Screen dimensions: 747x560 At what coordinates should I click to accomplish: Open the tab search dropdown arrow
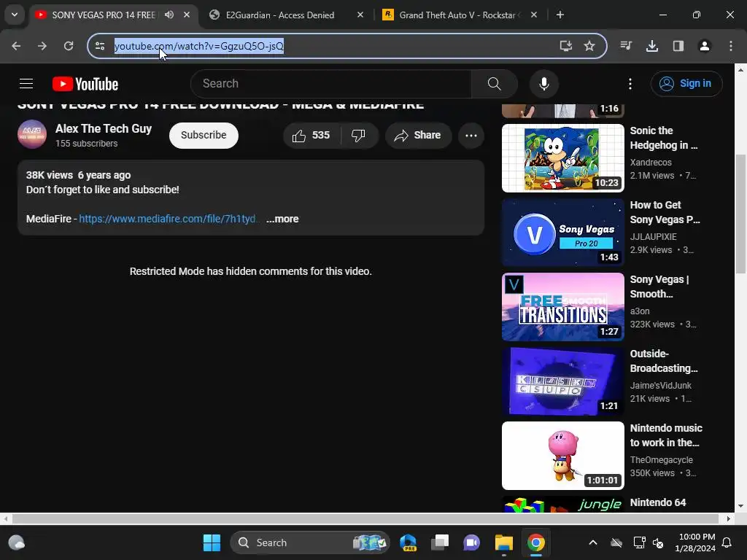click(15, 15)
